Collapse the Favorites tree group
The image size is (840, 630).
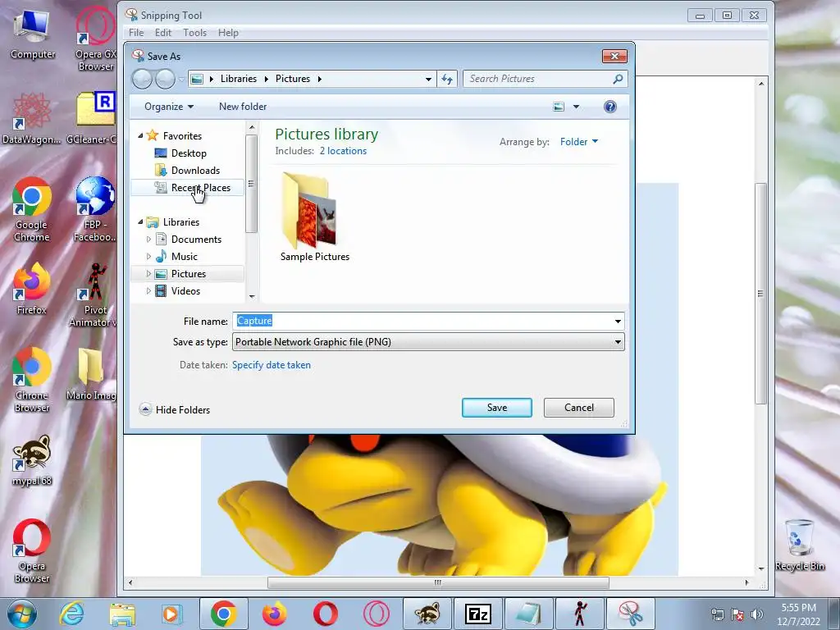click(140, 135)
